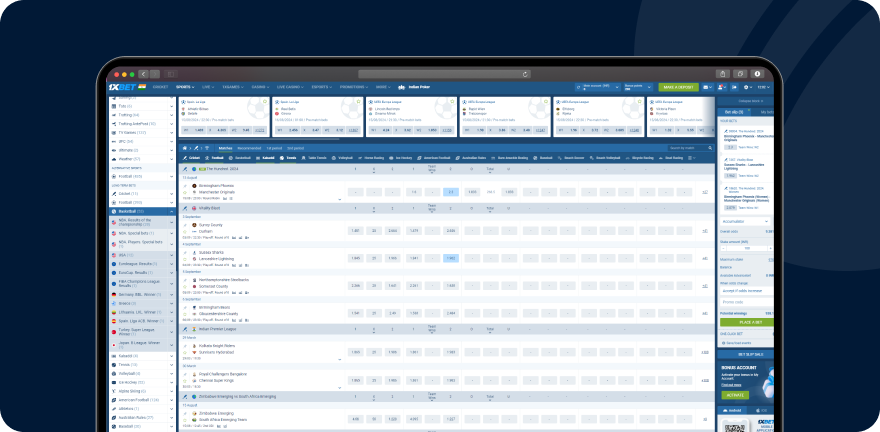Expand the American Football sidebar category
This screenshot has width=880, height=432.
click(172, 400)
